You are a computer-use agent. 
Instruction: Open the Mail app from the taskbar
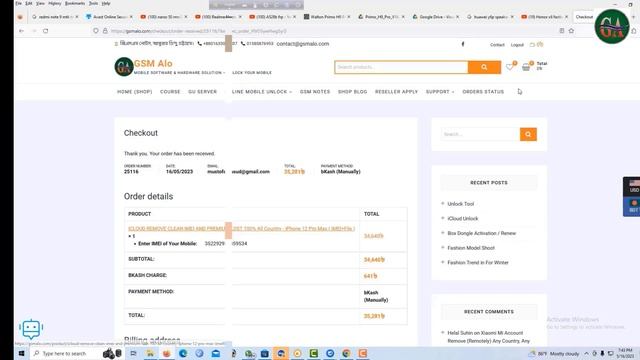tap(216, 353)
